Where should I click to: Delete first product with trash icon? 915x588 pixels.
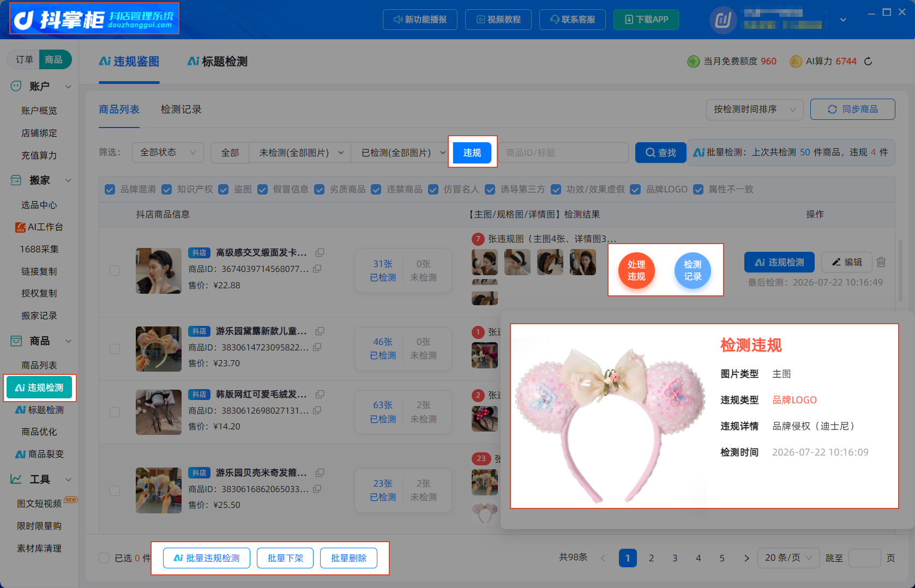[x=881, y=262]
